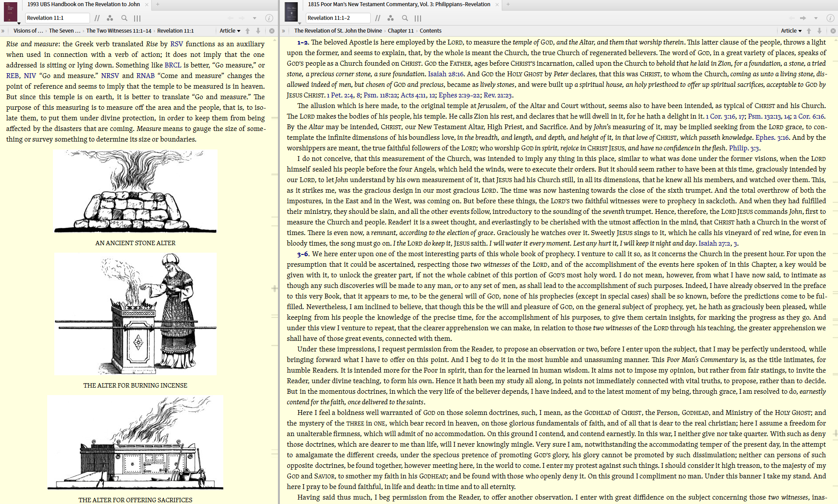The height and width of the screenshot is (504, 838).
Task: Follow the Rev. 21:23 reference link
Action: click(x=498, y=95)
